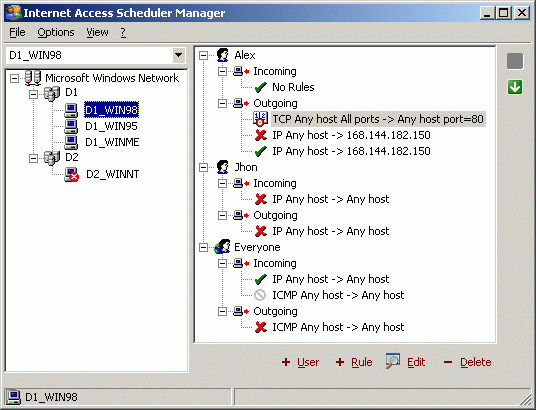This screenshot has height=410, width=536.
Task: Click the Everyone group user icon
Action: click(222, 247)
